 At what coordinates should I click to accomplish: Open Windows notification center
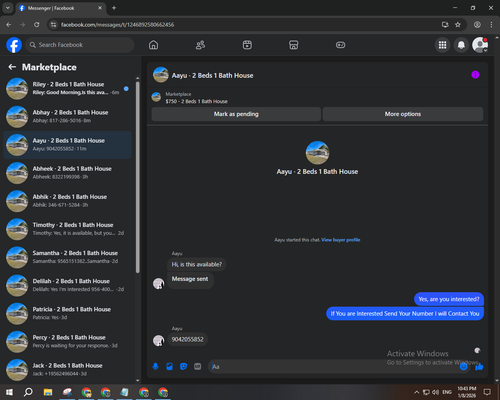pyautogui.click(x=487, y=392)
